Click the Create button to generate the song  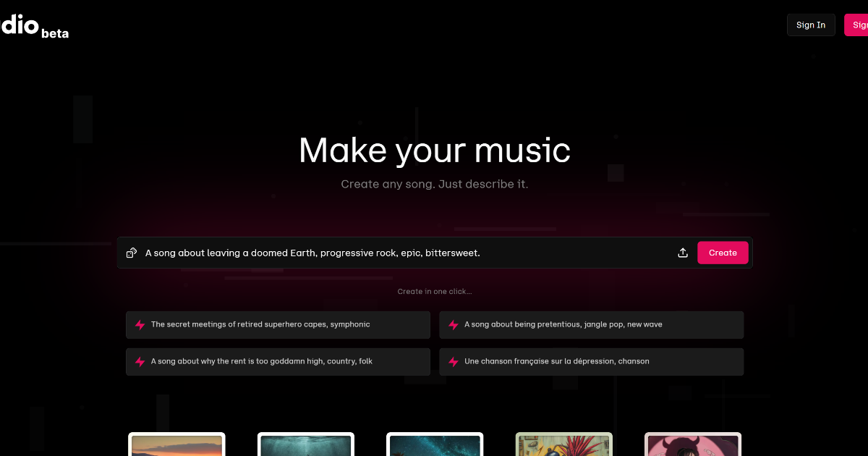pyautogui.click(x=723, y=253)
